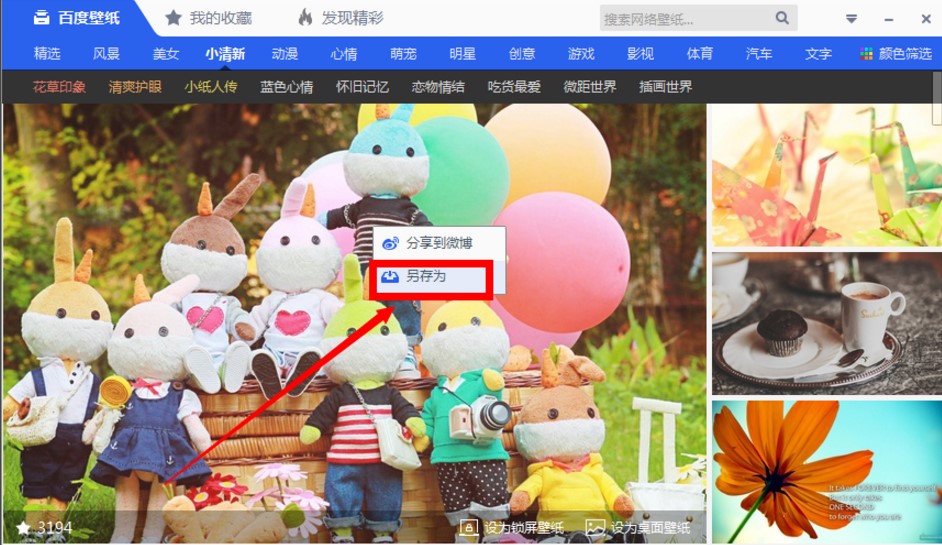
Task: Select the 影视 category
Action: click(640, 53)
